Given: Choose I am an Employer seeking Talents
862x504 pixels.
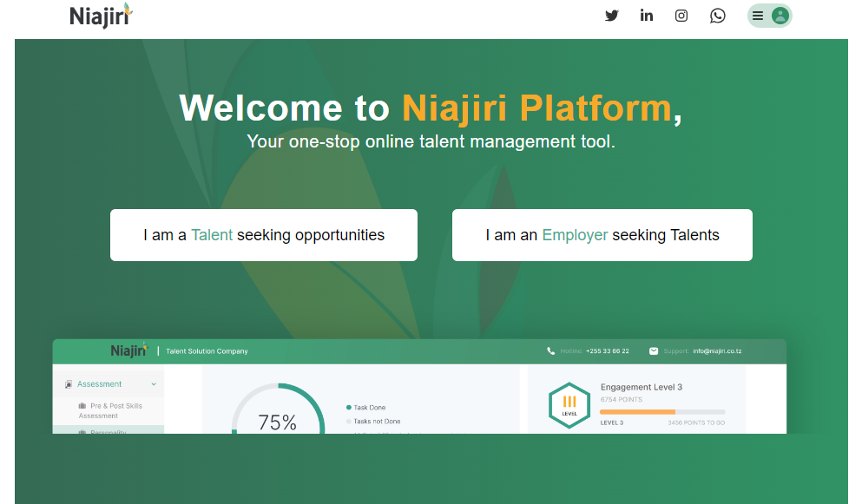Looking at the screenshot, I should [x=602, y=234].
